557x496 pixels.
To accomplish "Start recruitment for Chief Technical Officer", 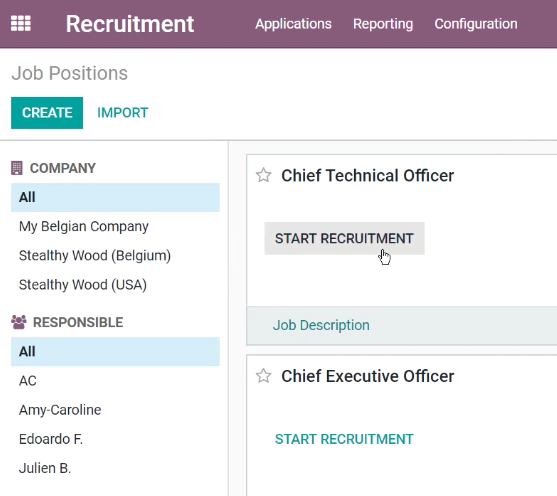I will click(x=344, y=238).
